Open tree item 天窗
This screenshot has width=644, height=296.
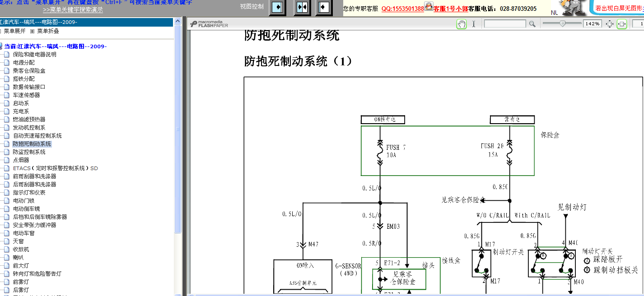(18, 241)
